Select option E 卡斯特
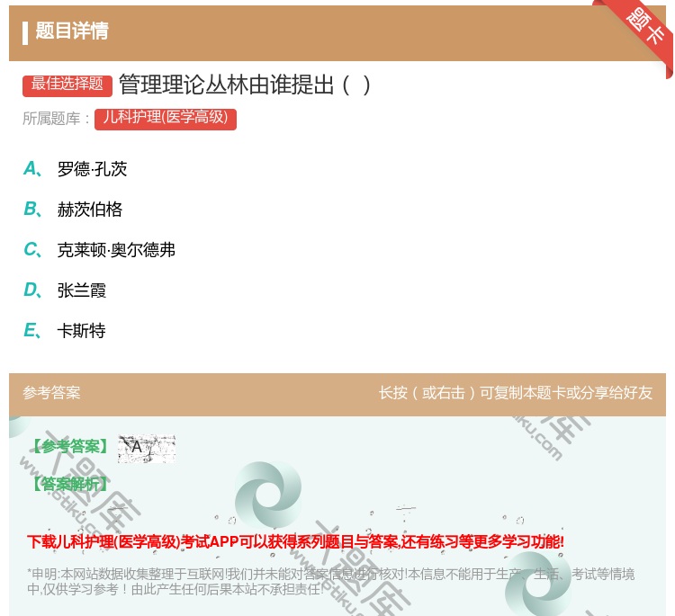 coord(65,330)
